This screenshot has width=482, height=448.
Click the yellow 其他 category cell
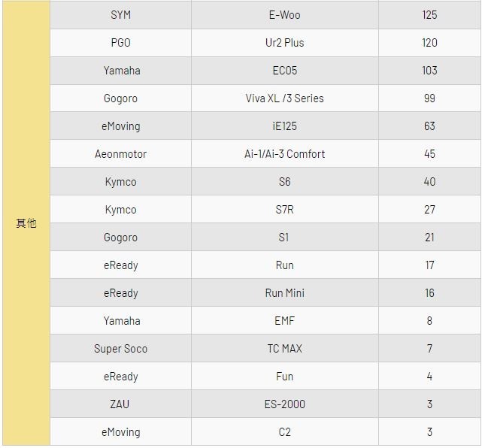[x=26, y=223]
